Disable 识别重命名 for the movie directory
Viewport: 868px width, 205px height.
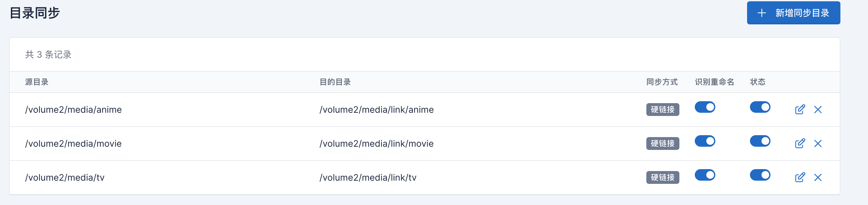click(x=705, y=141)
